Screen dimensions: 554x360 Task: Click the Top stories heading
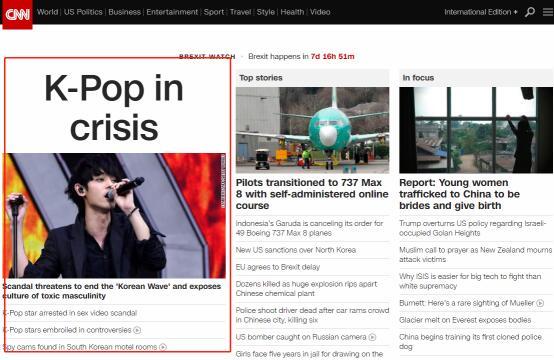[261, 78]
